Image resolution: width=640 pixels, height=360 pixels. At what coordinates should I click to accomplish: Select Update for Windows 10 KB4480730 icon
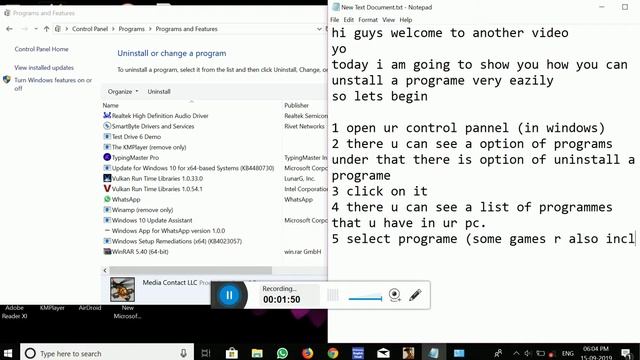tap(107, 168)
